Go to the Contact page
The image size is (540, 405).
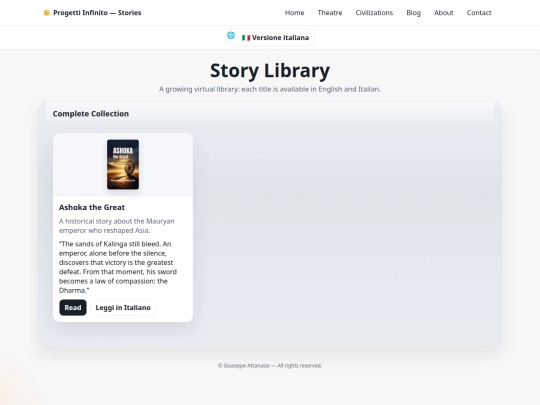click(479, 13)
